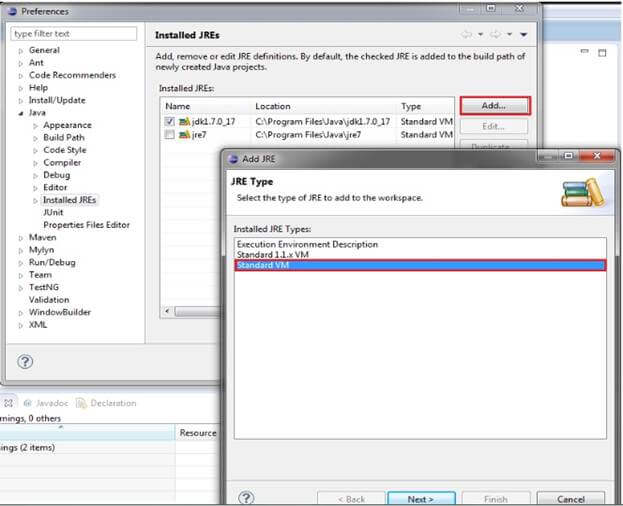Select Editor under Java
The height and width of the screenshot is (506, 623).
[x=55, y=187]
